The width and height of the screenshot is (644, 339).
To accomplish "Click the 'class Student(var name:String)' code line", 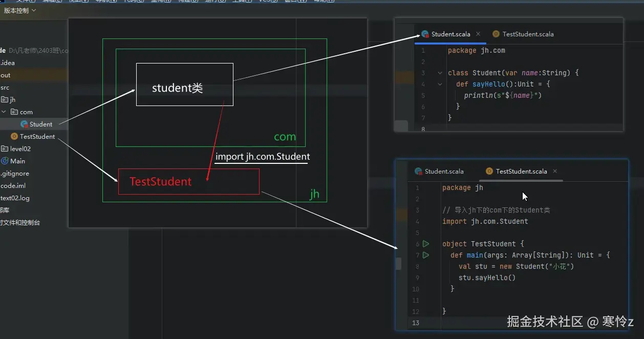I will 513,73.
